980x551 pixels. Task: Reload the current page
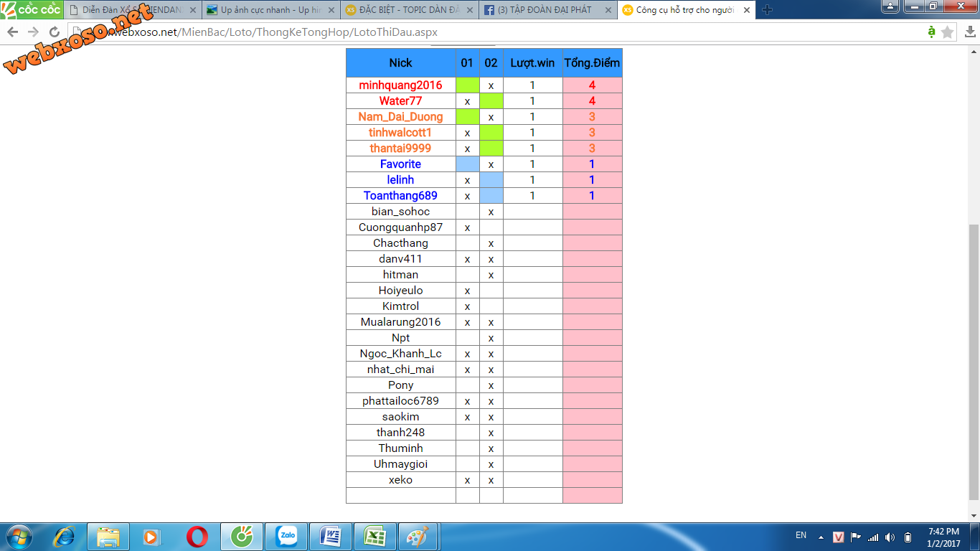pyautogui.click(x=55, y=32)
